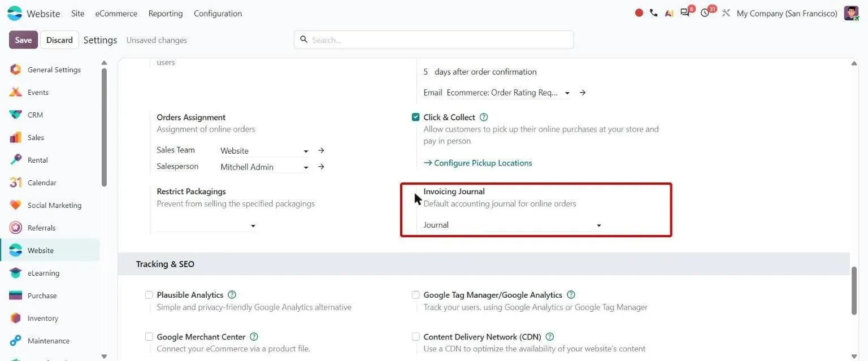
Task: Select the Inventory box icon
Action: (16, 318)
